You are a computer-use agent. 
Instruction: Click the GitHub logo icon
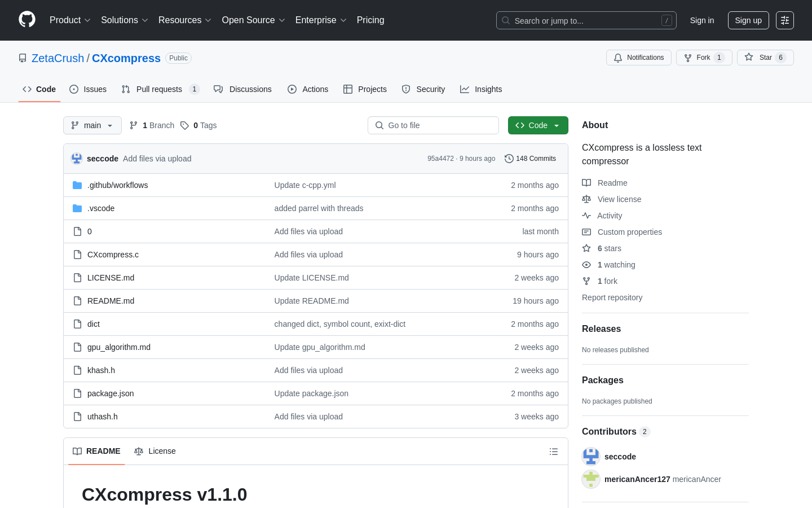point(27,20)
